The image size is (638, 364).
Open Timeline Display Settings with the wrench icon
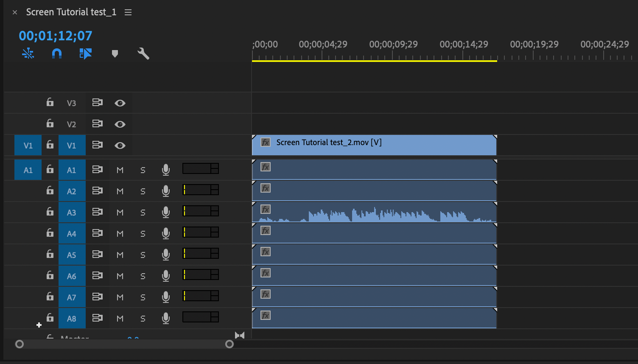click(143, 53)
